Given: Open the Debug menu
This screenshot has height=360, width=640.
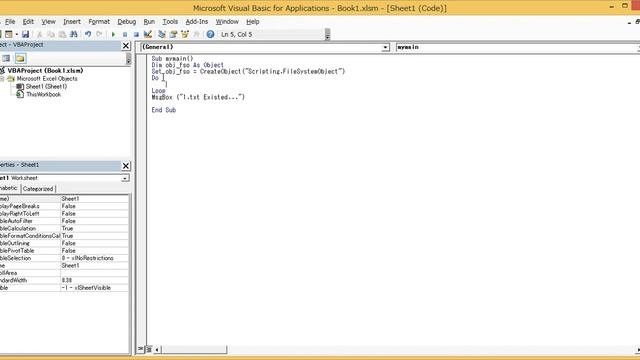Looking at the screenshot, I should tap(127, 22).
